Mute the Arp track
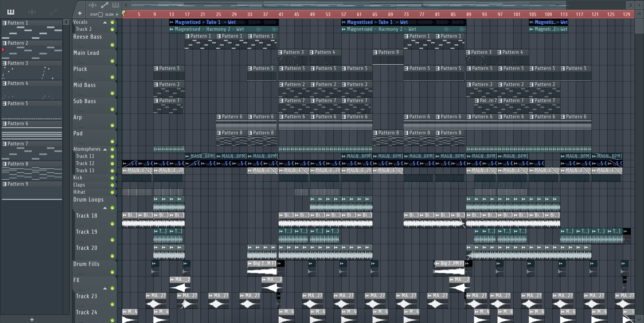This screenshot has height=323, width=644. (x=112, y=125)
